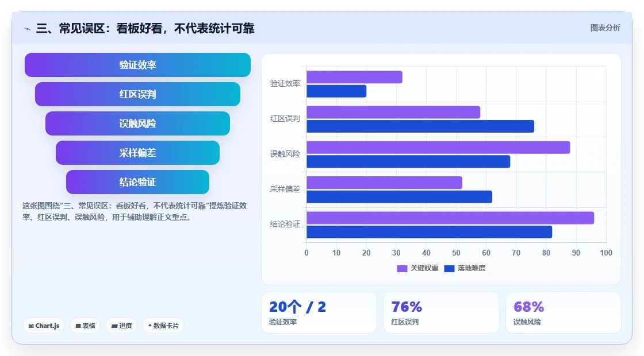
Task: Click the 数据卡片 tag pill
Action: coord(163,326)
